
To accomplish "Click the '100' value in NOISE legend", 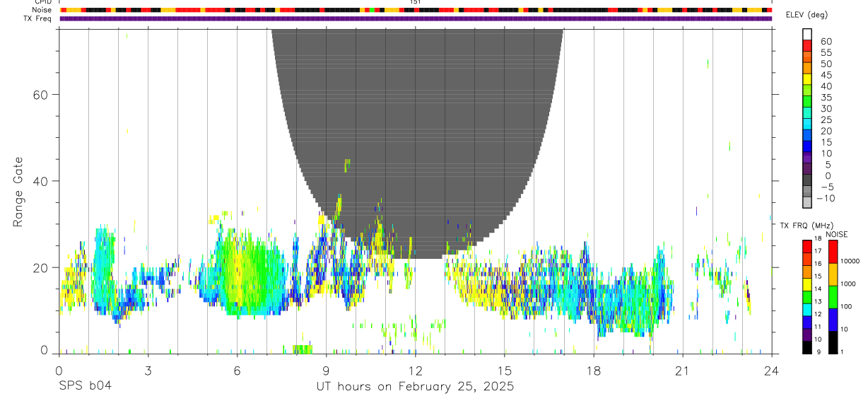I will coord(846,306).
